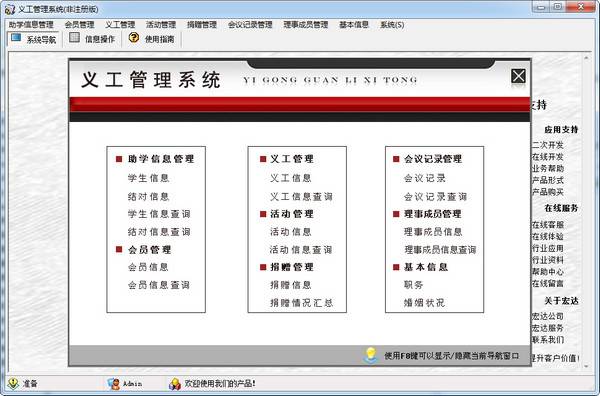Click 业务帮助 in background sidebar

coord(548,168)
